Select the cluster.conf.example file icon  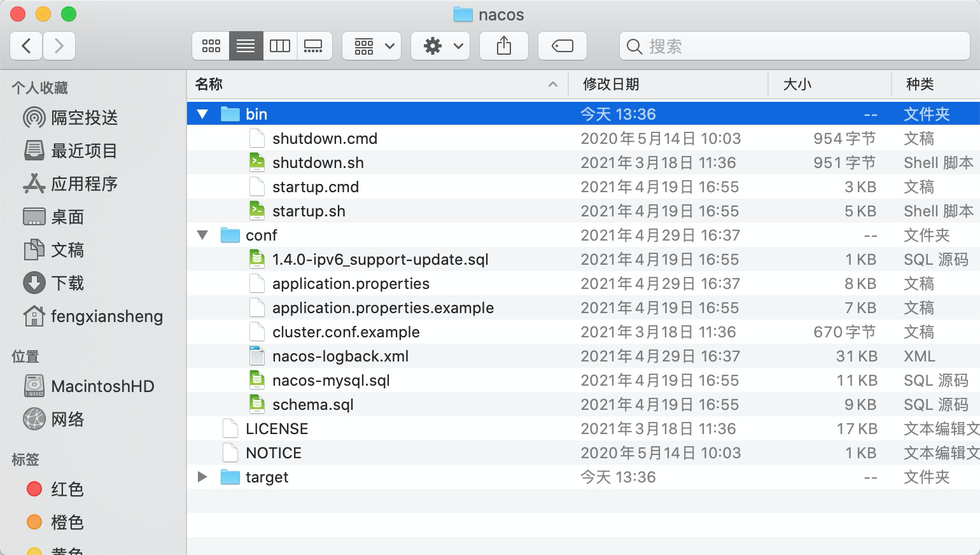[x=256, y=332]
